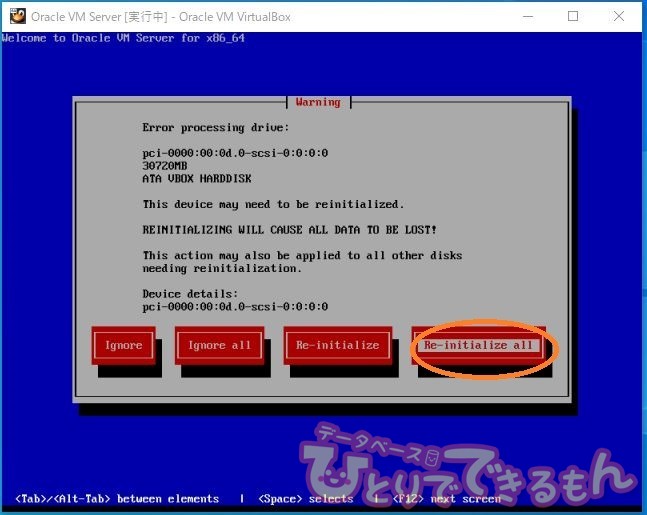Click the Error processing drive line
The image size is (647, 515).
[x=215, y=128]
